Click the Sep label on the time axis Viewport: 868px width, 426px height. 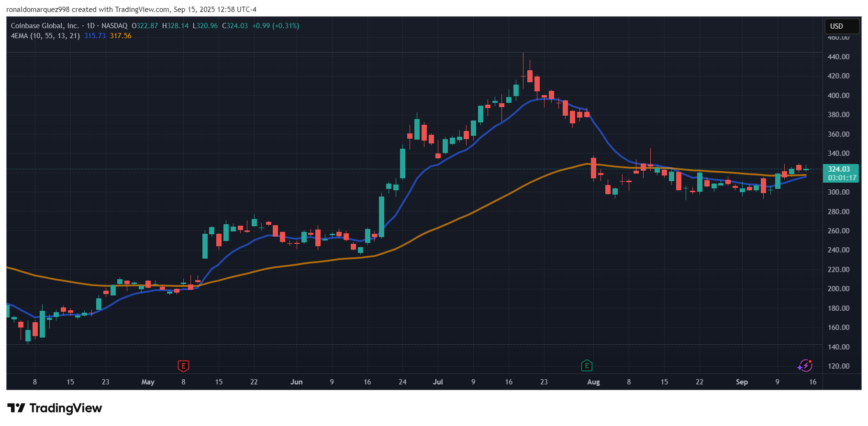pos(742,382)
